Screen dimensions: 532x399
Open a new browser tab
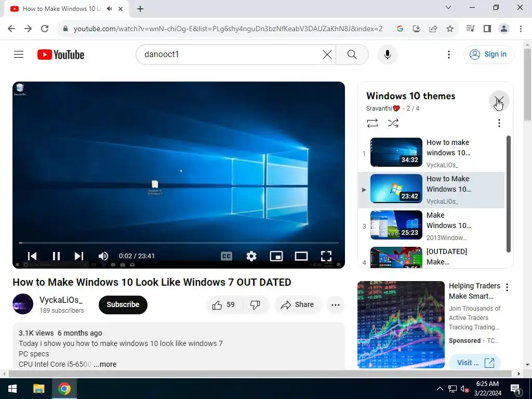140,9
